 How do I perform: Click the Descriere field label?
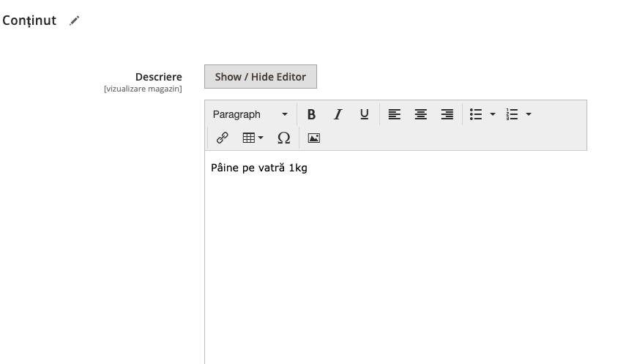click(158, 77)
